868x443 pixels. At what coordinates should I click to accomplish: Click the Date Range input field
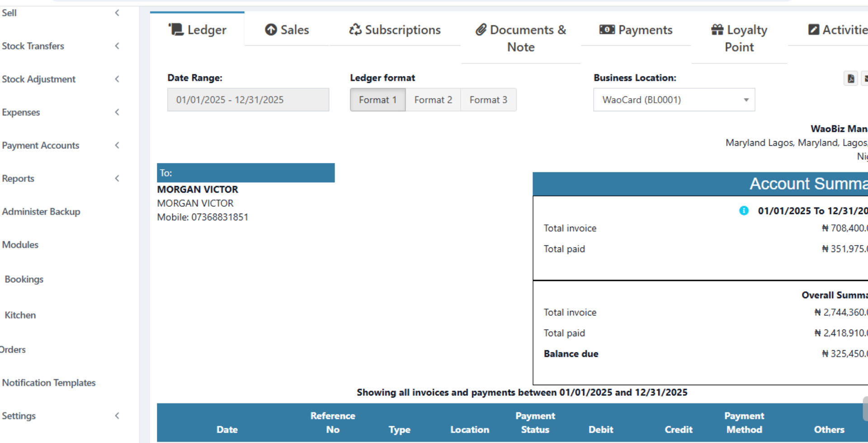point(248,100)
